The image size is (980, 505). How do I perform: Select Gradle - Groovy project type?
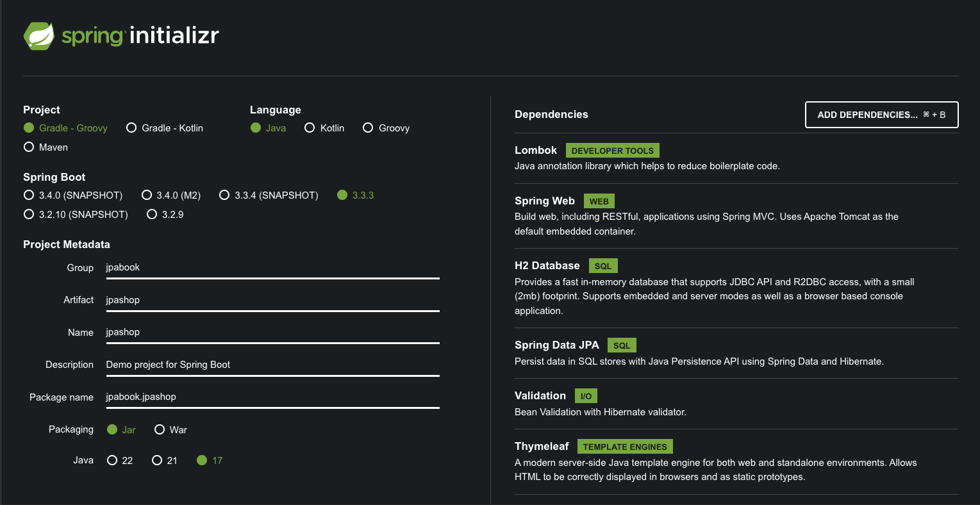[65, 128]
